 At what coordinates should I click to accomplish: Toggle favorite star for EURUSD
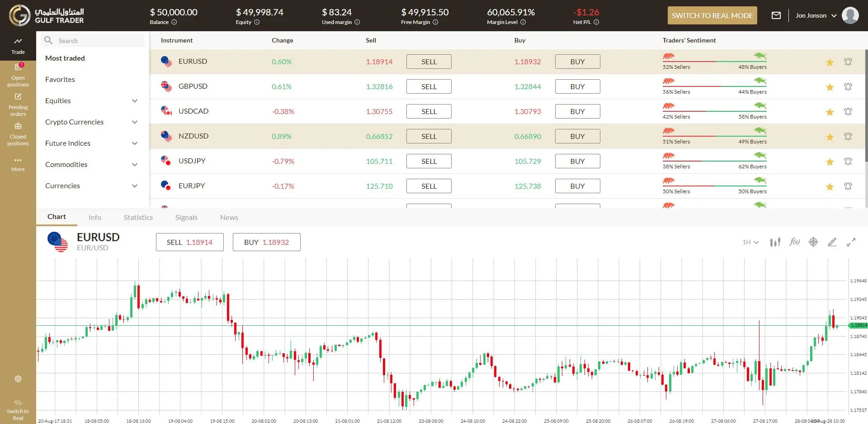click(x=830, y=62)
